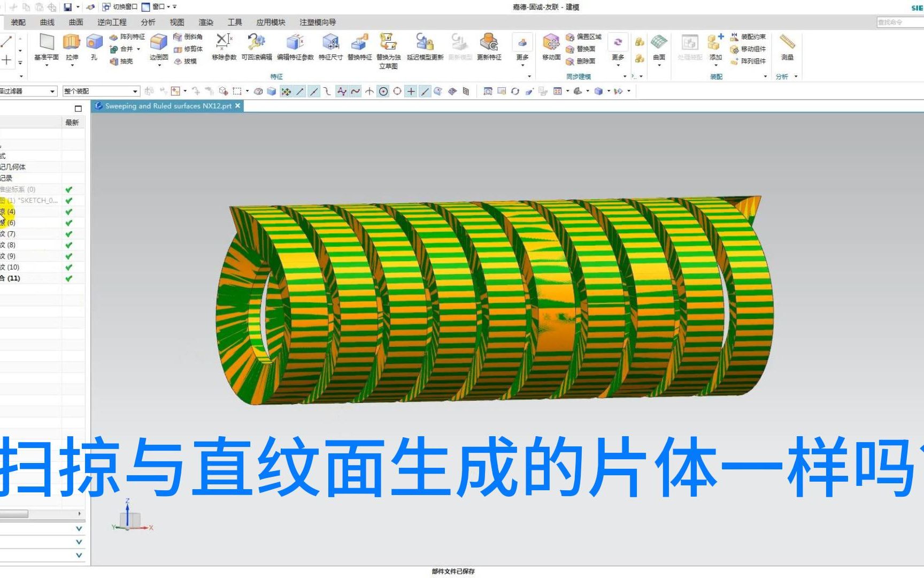Screen dimensions: 924x578
Task: Select the 装配约束 (Assembly Constraints) icon
Action: (x=748, y=37)
